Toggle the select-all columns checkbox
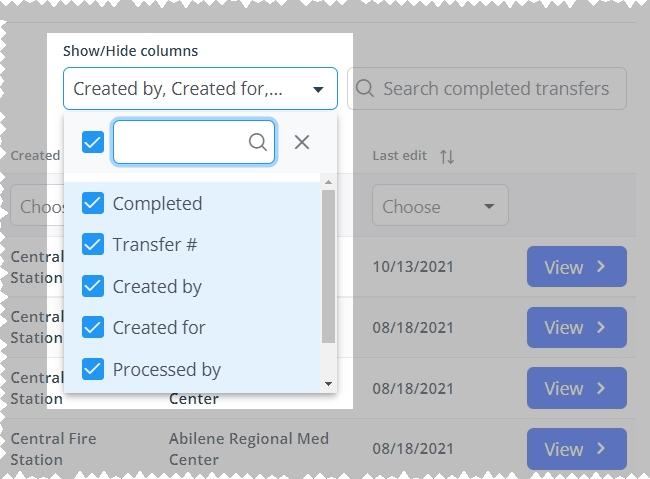 pos(93,142)
